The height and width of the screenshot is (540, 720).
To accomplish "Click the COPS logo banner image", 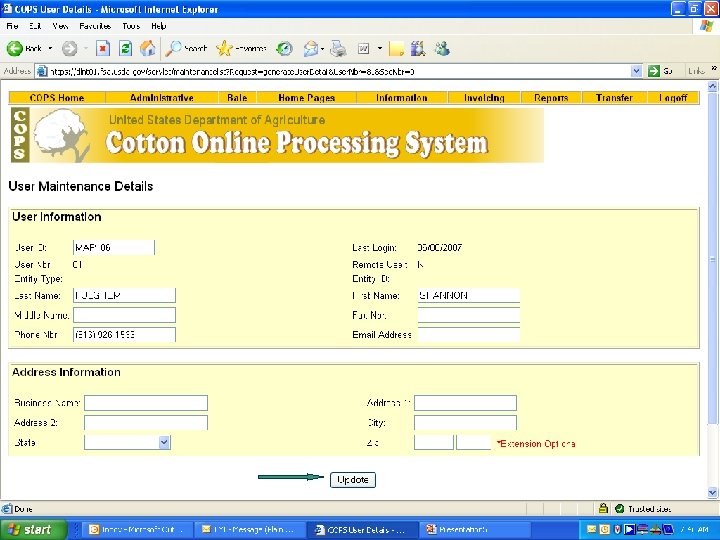I will [x=276, y=135].
